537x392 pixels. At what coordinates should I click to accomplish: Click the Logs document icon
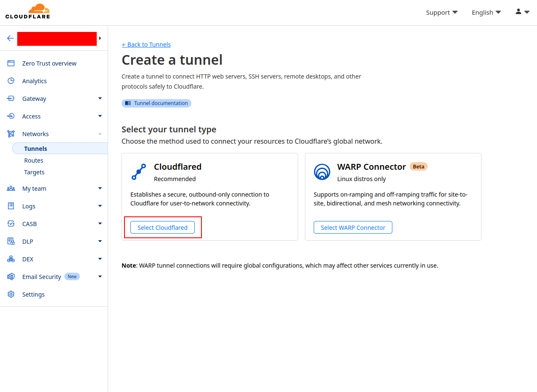pos(11,206)
